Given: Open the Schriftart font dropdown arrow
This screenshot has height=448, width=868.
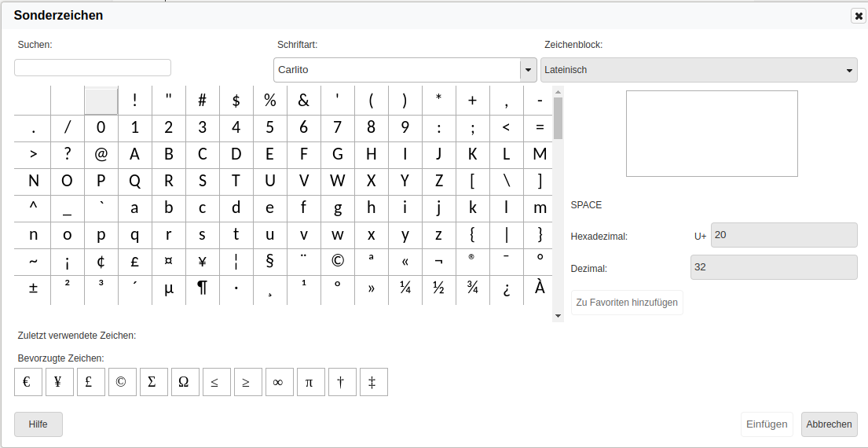Looking at the screenshot, I should click(528, 70).
